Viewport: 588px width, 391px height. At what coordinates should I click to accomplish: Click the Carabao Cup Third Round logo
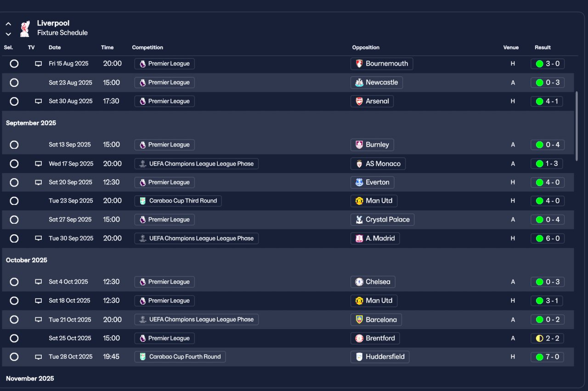[143, 201]
